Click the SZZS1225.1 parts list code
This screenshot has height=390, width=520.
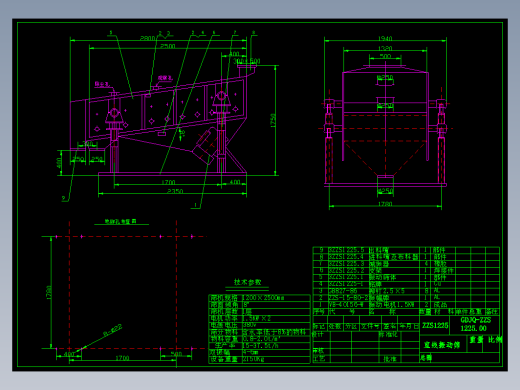346,277
